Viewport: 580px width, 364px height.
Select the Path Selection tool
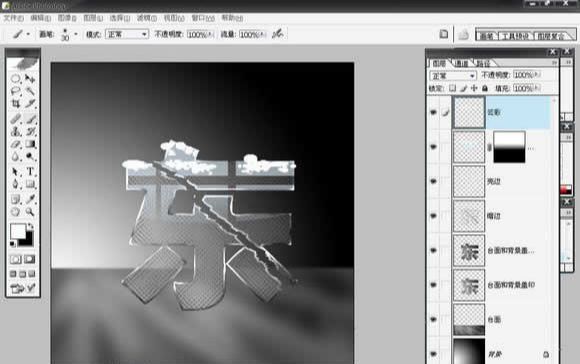15,171
